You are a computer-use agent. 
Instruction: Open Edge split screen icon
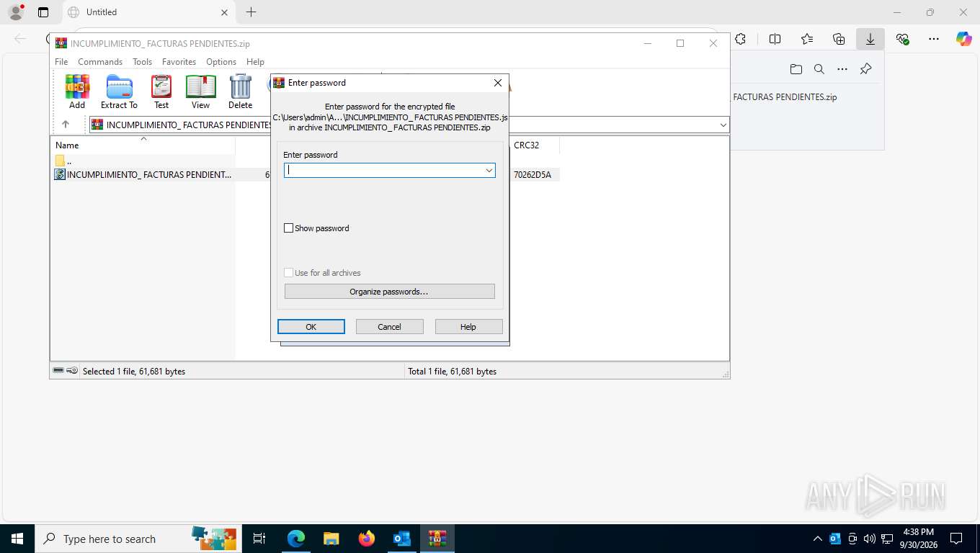[775, 40]
